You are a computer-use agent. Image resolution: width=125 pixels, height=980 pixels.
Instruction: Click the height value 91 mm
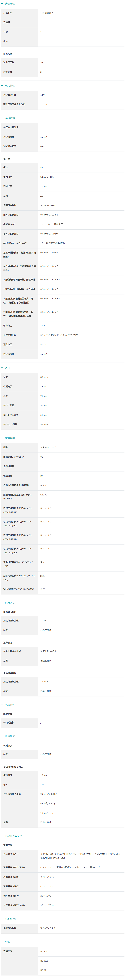tap(44, 396)
